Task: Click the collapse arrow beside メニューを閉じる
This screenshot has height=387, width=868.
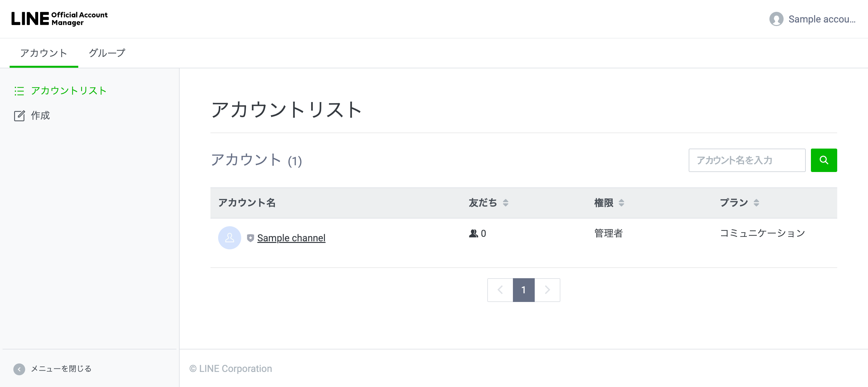Action: pos(19,369)
